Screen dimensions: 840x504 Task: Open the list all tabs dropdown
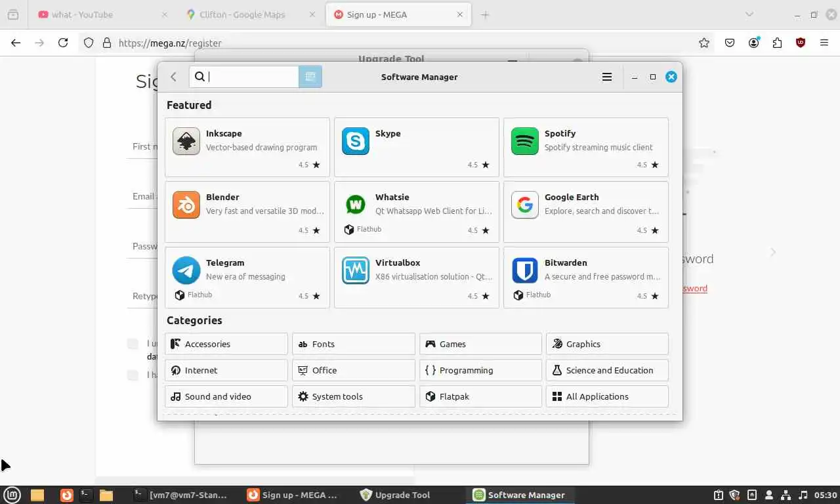[749, 14]
